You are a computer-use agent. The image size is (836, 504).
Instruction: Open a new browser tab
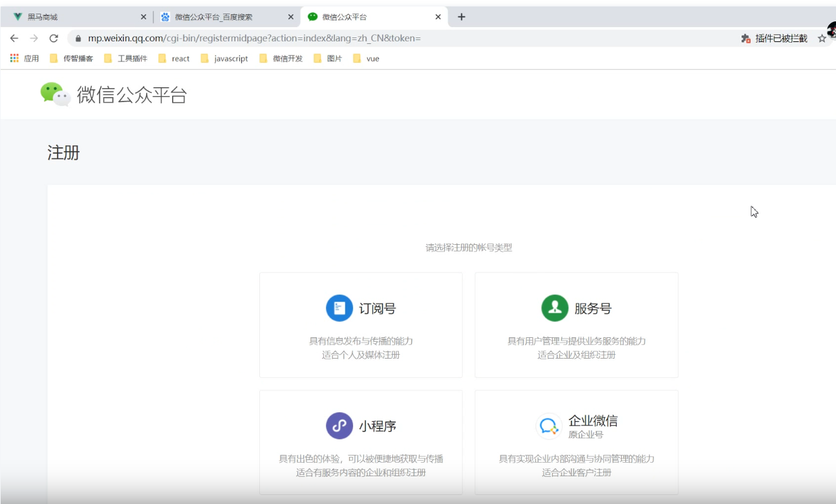462,16
